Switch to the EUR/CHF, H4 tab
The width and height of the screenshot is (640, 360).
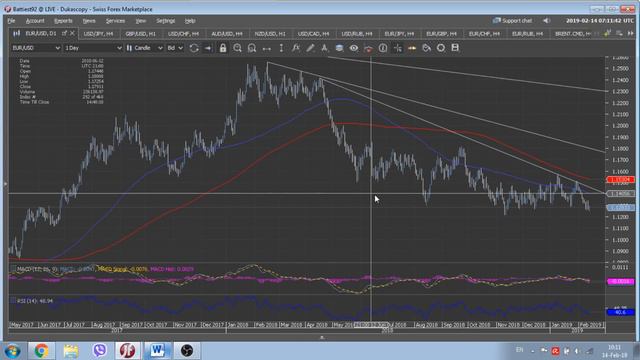484,33
